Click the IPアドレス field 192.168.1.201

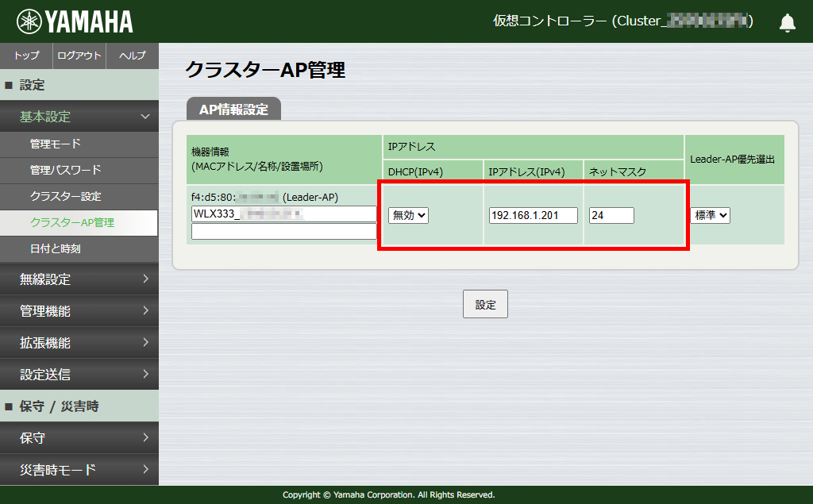click(x=533, y=215)
